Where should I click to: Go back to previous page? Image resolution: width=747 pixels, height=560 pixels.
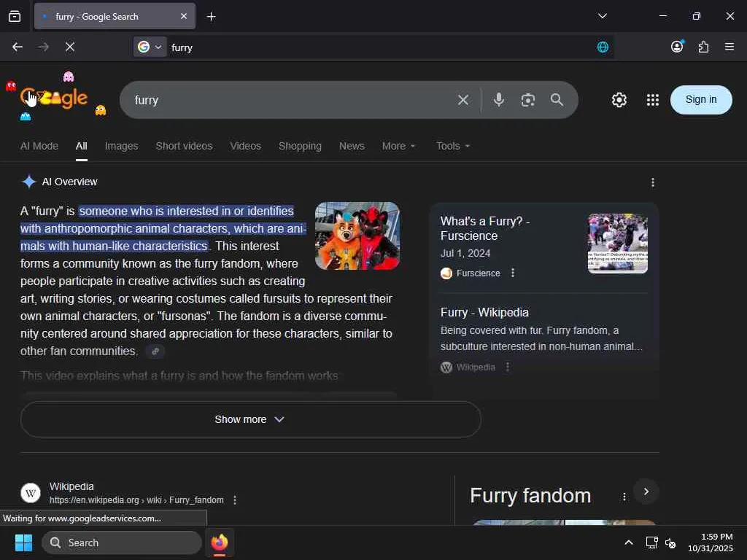tap(18, 47)
